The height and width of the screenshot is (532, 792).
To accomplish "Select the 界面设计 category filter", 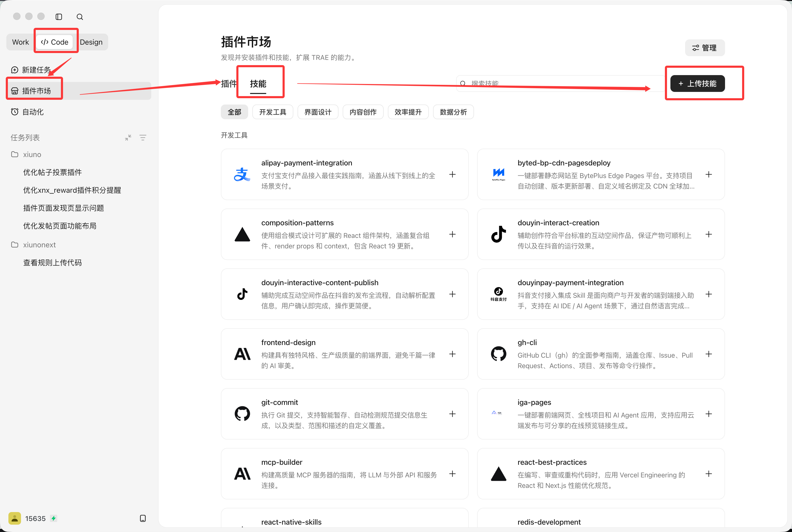I will click(318, 112).
